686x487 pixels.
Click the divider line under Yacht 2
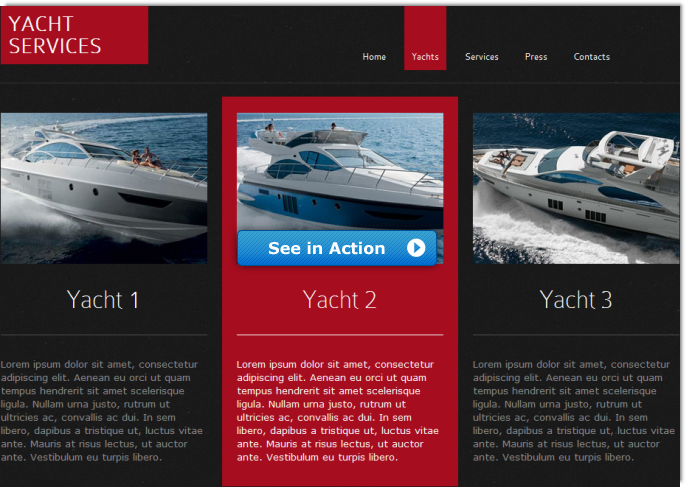point(340,335)
